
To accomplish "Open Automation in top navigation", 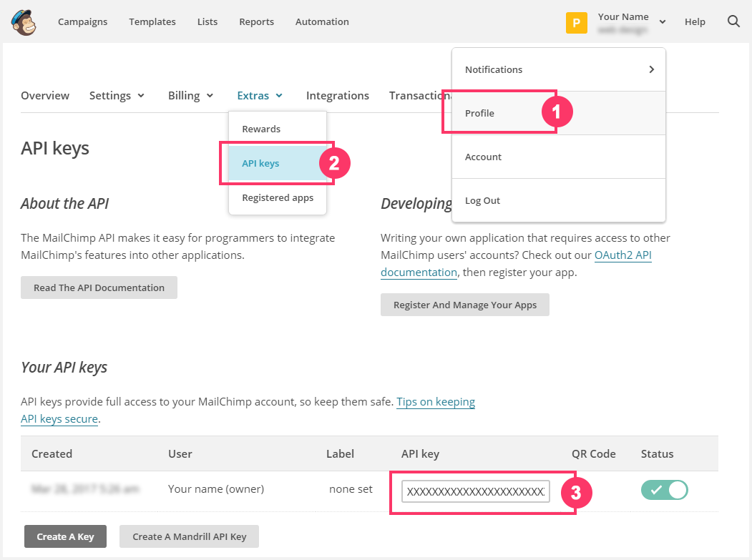I will [322, 21].
